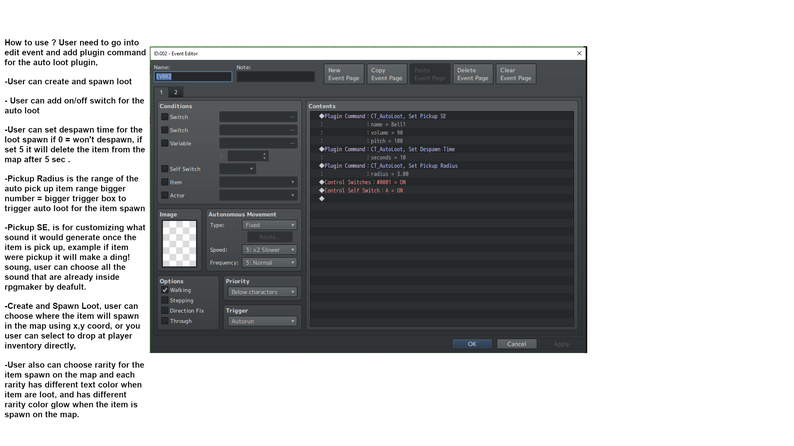This screenshot has width=794, height=446.
Task: Open first Switch selector ellipsis field
Action: 258,117
